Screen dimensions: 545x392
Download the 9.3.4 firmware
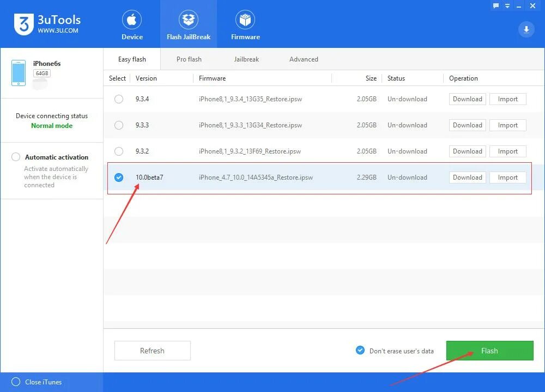pos(467,99)
